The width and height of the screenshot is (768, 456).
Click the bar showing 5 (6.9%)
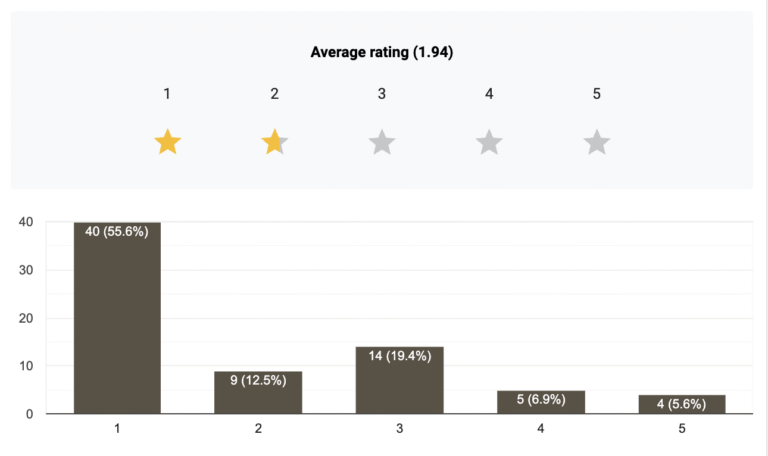pyautogui.click(x=541, y=402)
